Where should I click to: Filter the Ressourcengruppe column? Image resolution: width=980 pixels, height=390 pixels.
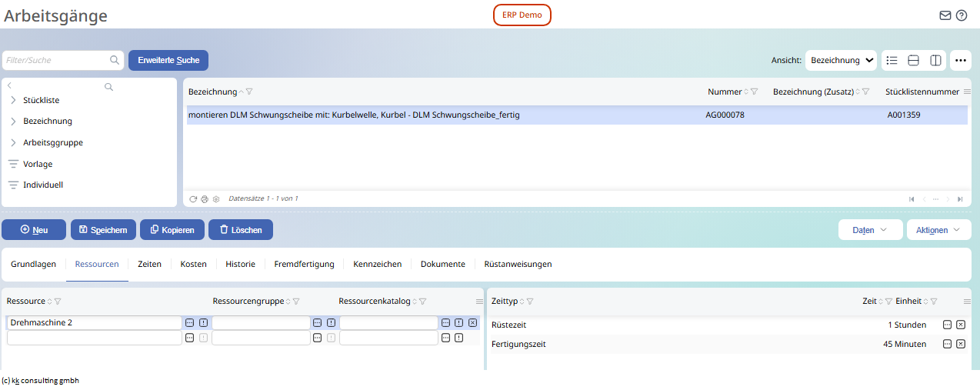(296, 302)
